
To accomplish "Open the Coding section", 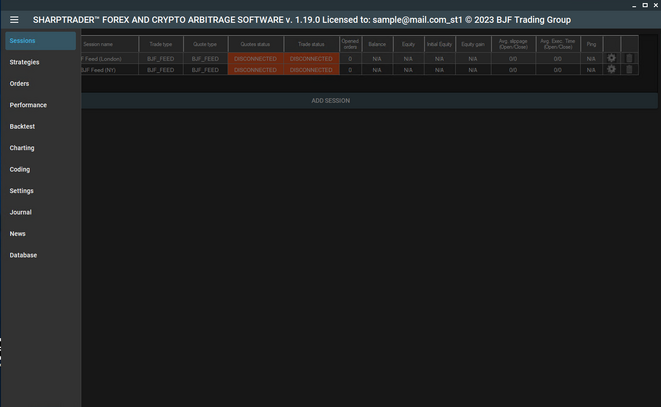I will click(x=40, y=169).
